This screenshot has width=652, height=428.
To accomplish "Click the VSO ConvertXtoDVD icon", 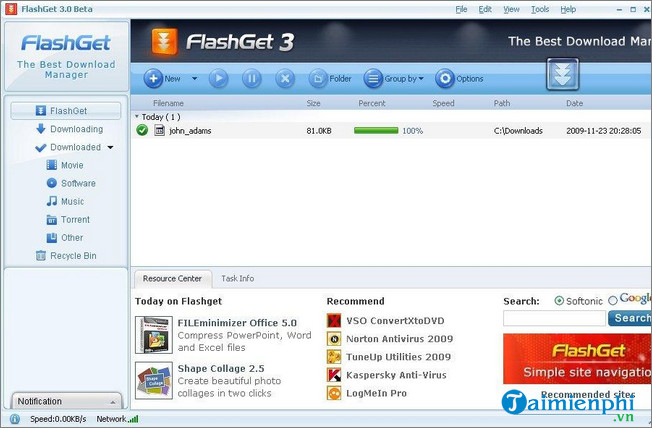I will (334, 321).
